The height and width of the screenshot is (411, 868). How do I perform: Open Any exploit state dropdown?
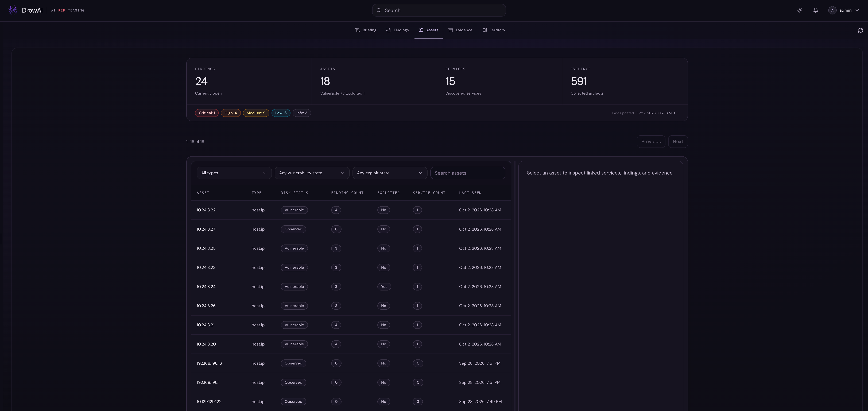pyautogui.click(x=390, y=173)
